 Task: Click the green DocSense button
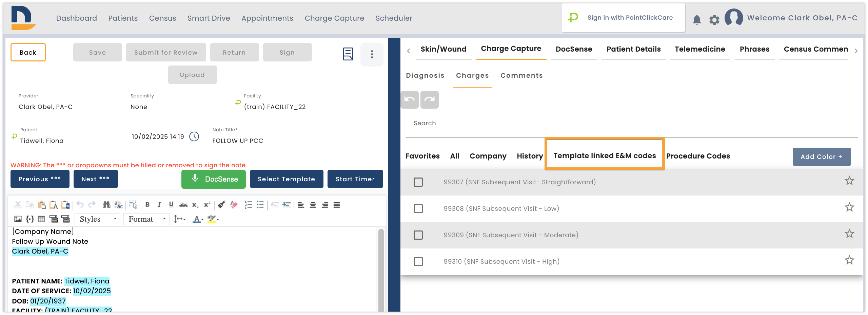pos(214,179)
